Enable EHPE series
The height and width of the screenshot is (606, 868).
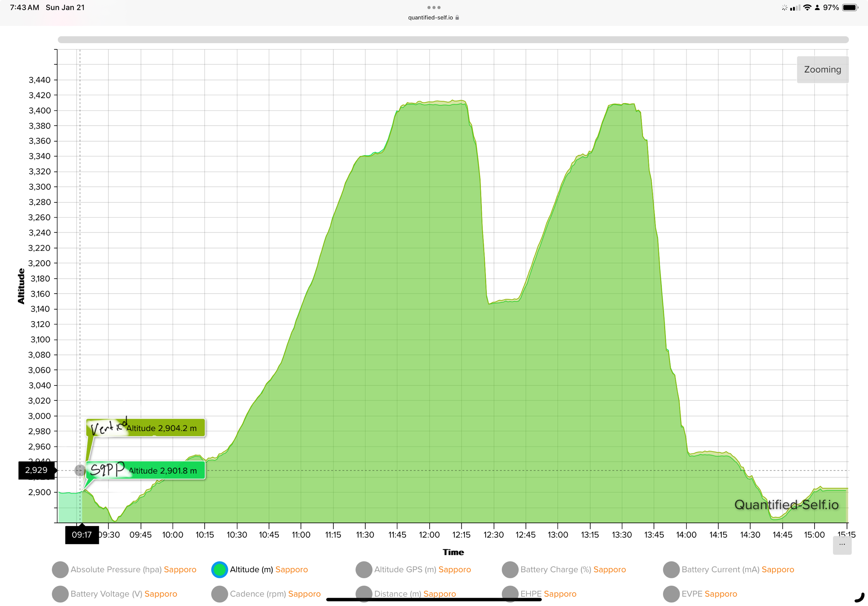pos(510,594)
